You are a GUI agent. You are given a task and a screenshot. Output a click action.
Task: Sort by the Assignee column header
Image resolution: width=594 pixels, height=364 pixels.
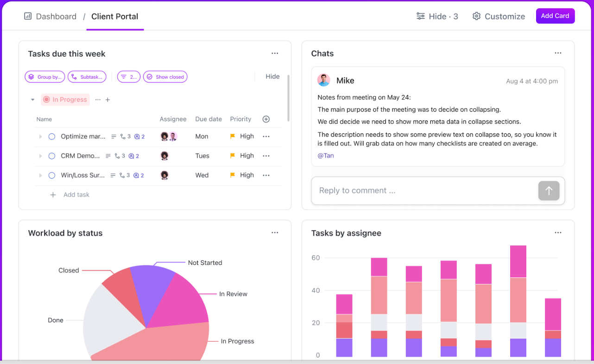tap(173, 119)
